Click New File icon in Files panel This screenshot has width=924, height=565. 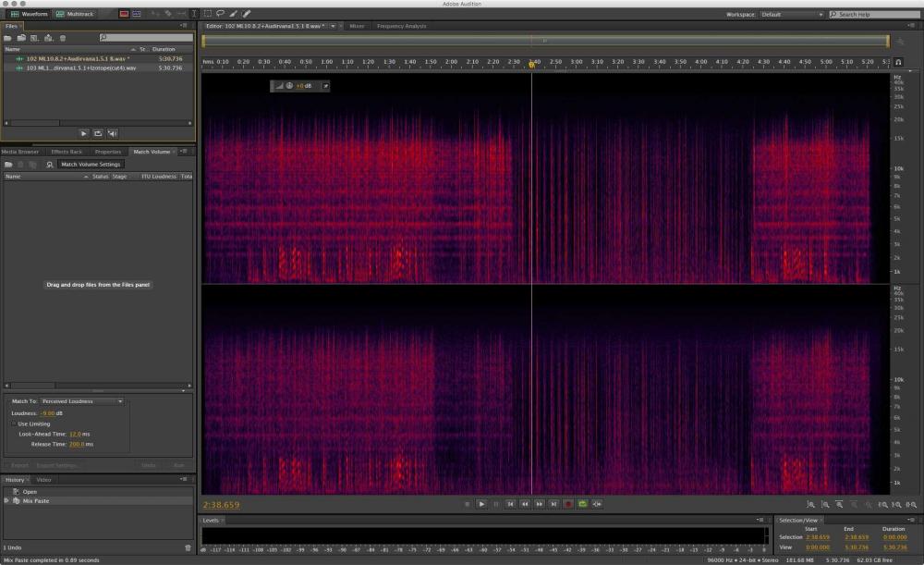point(35,38)
